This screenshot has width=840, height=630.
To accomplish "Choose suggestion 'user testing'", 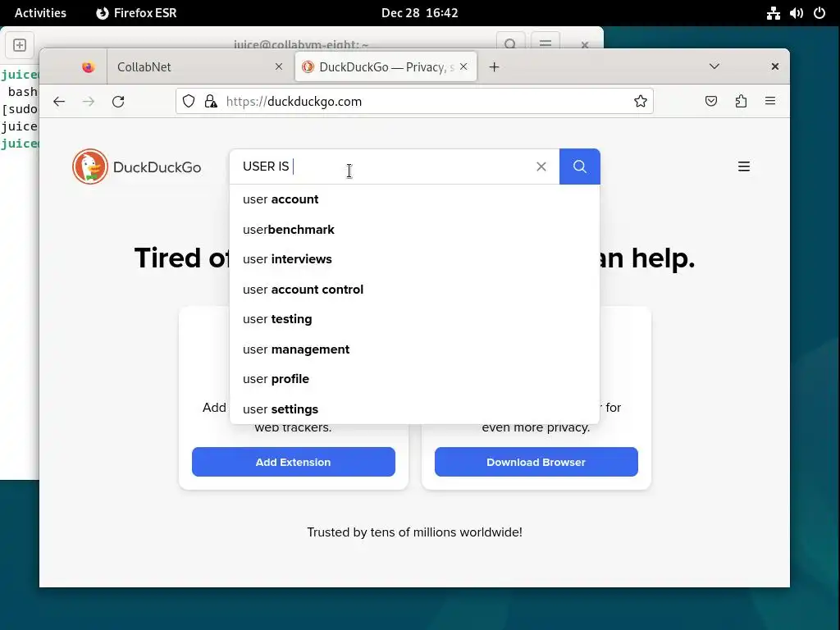I will click(x=414, y=319).
